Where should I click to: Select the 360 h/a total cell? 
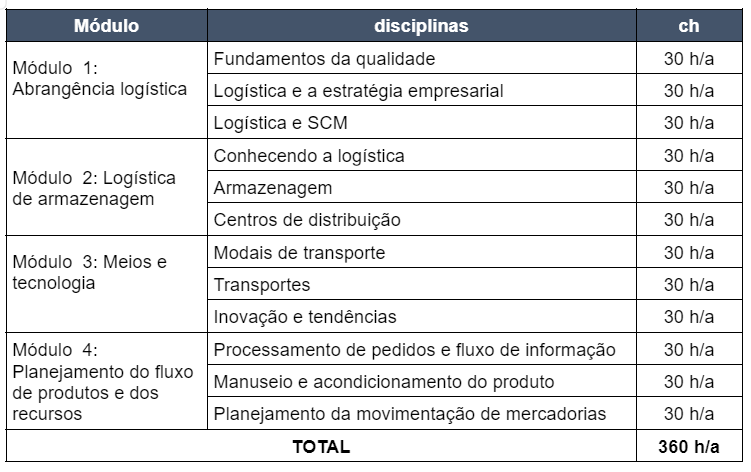(689, 446)
